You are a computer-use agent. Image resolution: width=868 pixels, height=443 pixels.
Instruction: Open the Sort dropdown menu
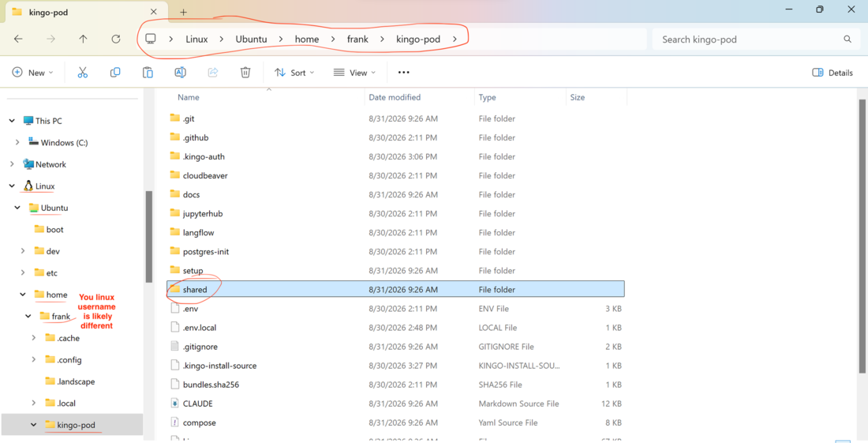click(x=294, y=73)
